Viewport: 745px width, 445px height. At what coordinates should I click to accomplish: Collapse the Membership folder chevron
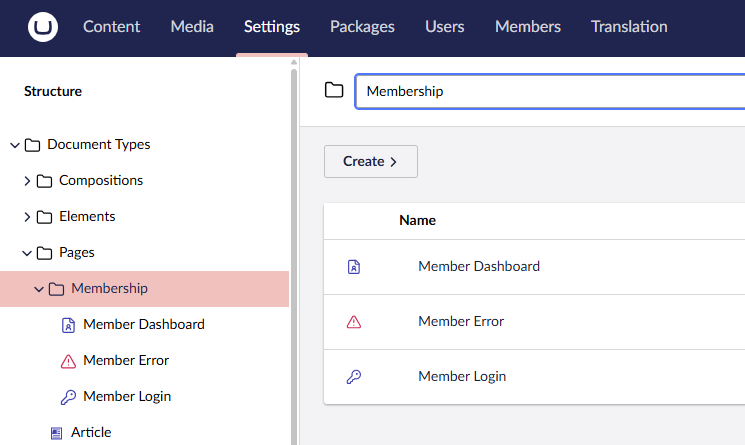pyautogui.click(x=39, y=289)
